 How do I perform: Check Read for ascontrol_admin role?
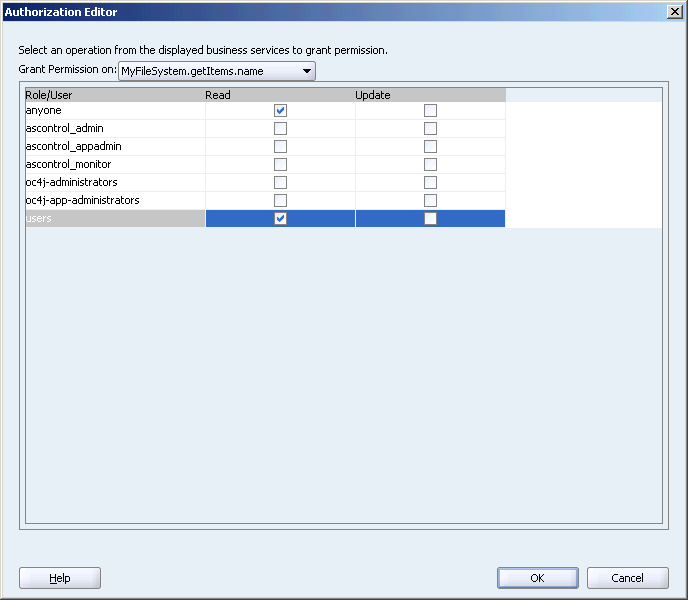tap(280, 129)
